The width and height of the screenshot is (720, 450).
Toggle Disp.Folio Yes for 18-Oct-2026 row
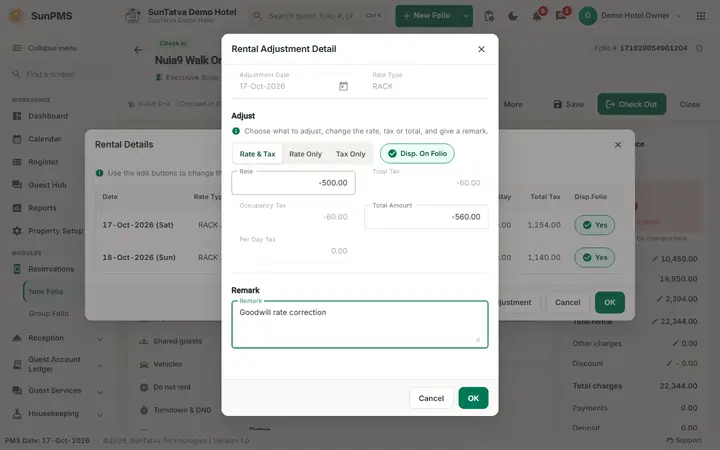[x=594, y=258]
